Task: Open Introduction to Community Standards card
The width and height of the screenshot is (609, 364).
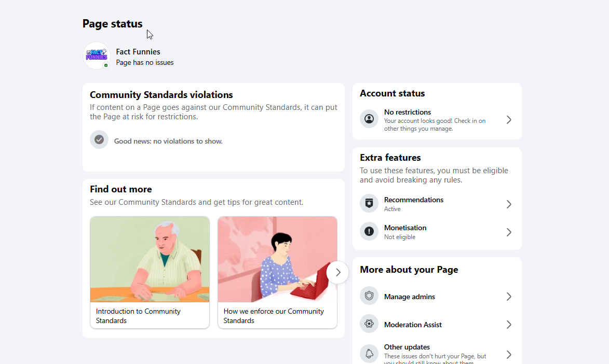Action: pyautogui.click(x=150, y=272)
